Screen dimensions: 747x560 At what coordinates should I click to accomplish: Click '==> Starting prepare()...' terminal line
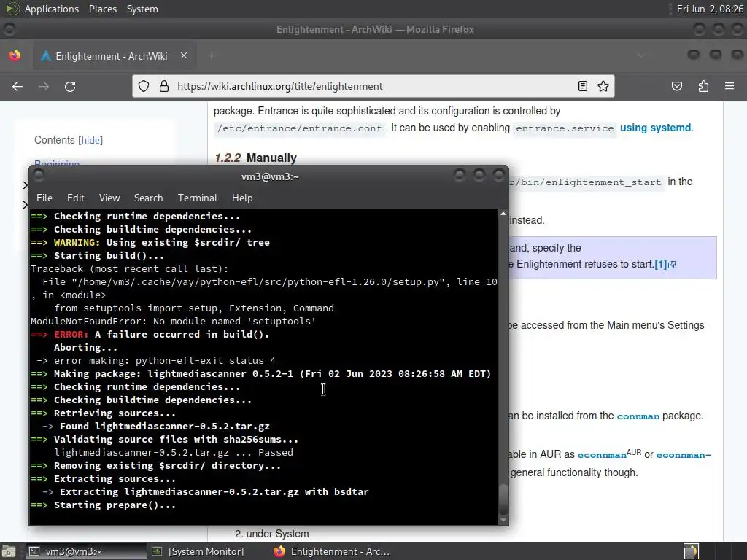tap(104, 505)
